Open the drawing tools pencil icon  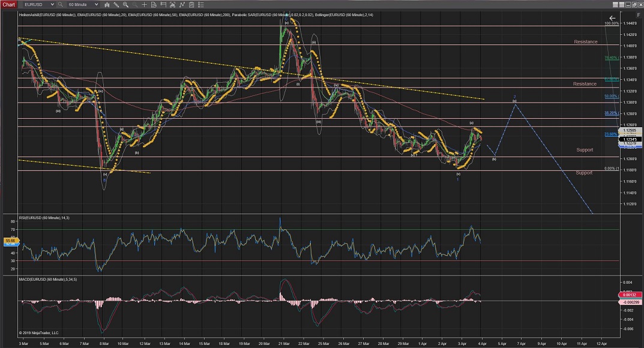(x=116, y=4)
